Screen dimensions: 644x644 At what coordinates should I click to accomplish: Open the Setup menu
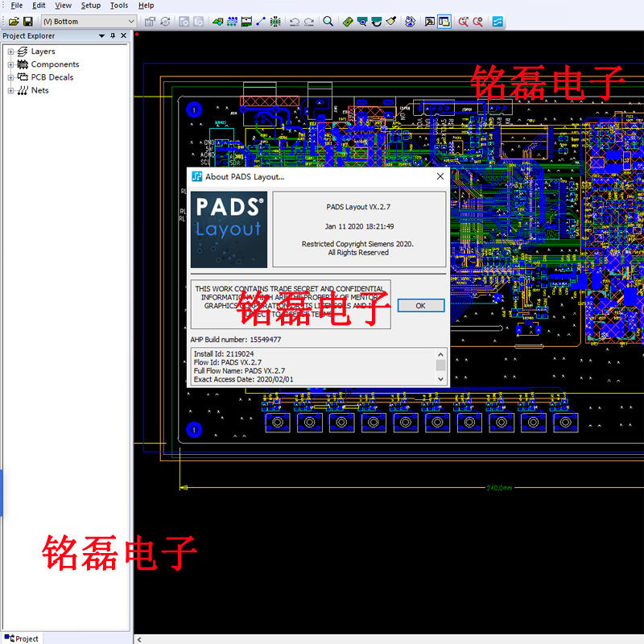coord(91,6)
